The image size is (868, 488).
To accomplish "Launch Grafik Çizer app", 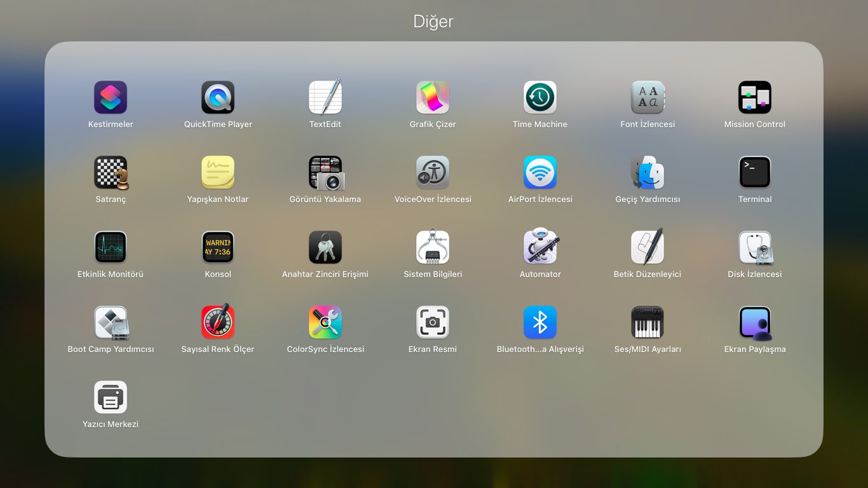I will [x=433, y=98].
